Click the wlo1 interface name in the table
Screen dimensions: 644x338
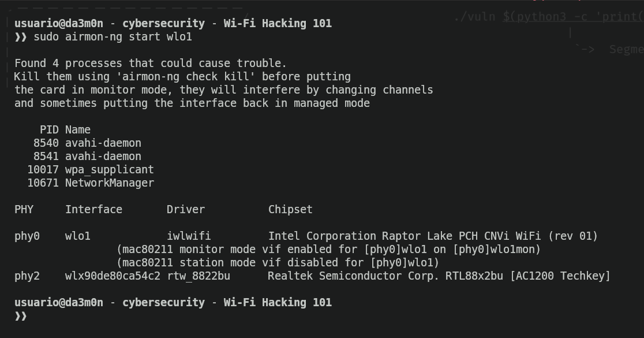[x=78, y=236]
